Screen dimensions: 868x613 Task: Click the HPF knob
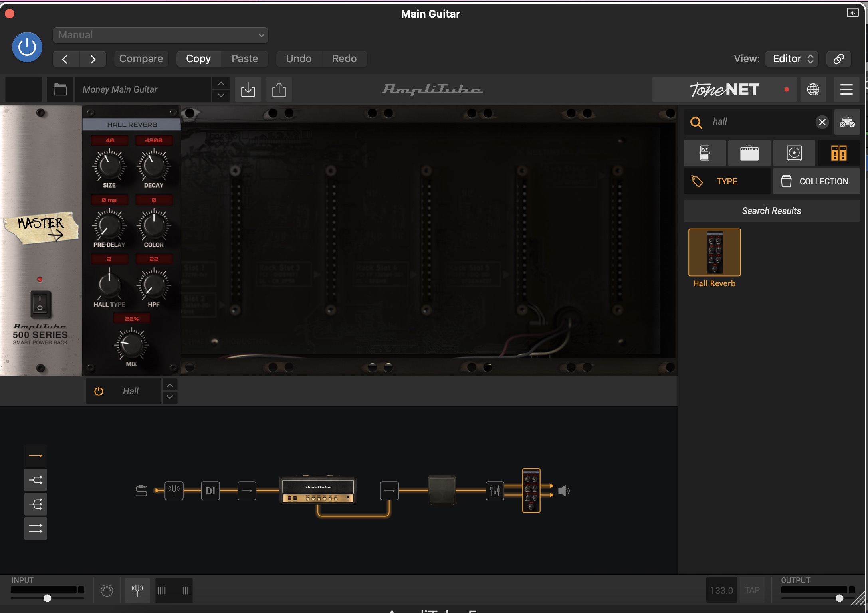click(x=154, y=285)
